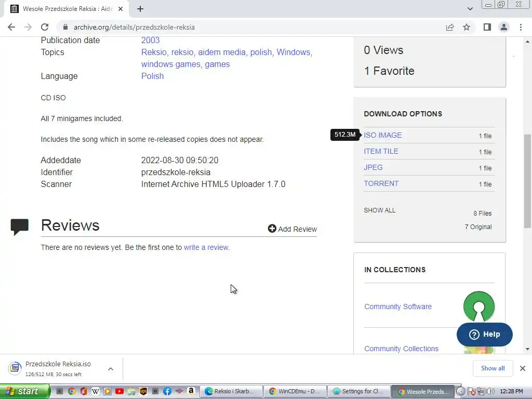Expand hidden system tray icons

point(460,391)
